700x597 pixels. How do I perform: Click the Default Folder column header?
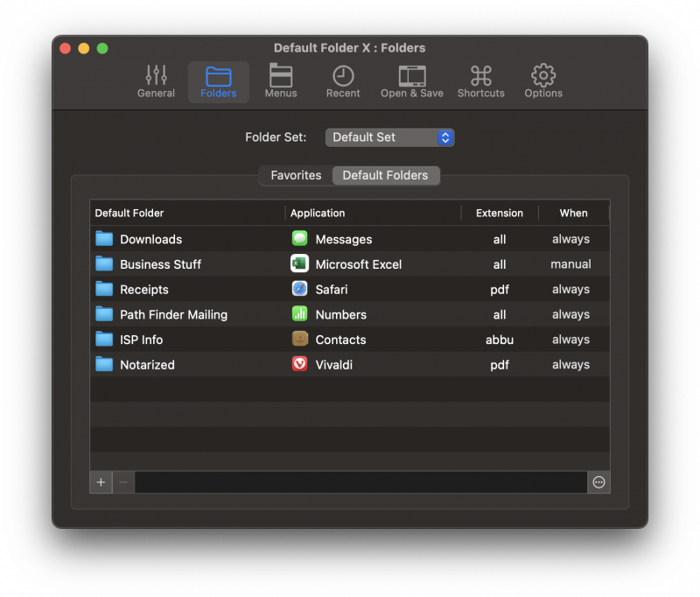(187, 213)
